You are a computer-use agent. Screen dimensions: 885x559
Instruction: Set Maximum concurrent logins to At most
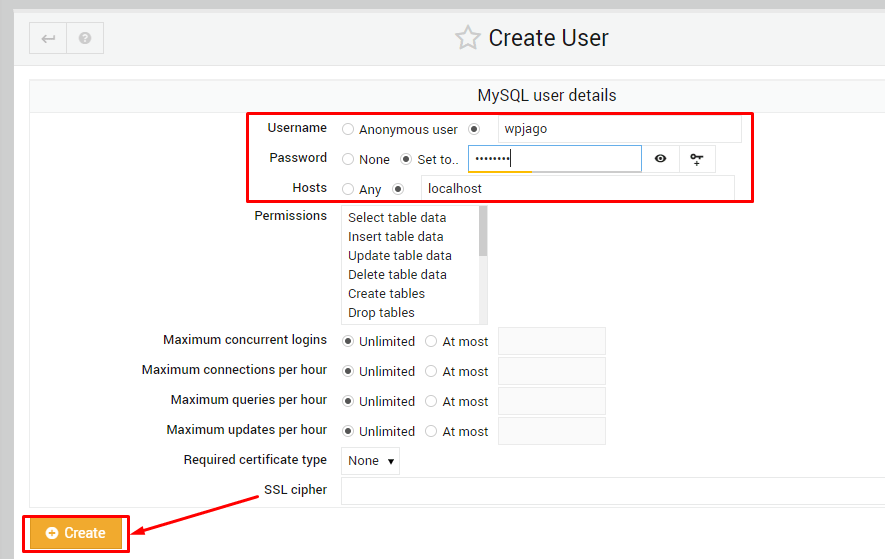coord(431,342)
